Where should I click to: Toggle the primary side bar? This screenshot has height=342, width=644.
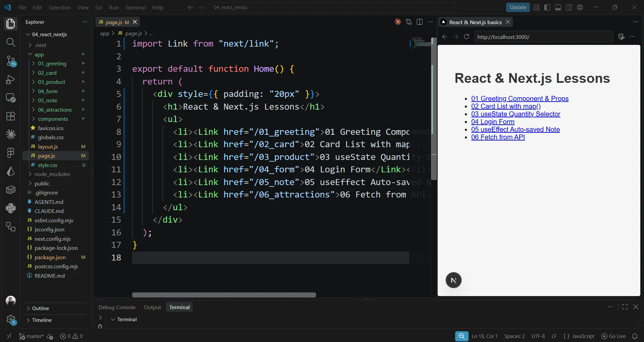pyautogui.click(x=547, y=7)
